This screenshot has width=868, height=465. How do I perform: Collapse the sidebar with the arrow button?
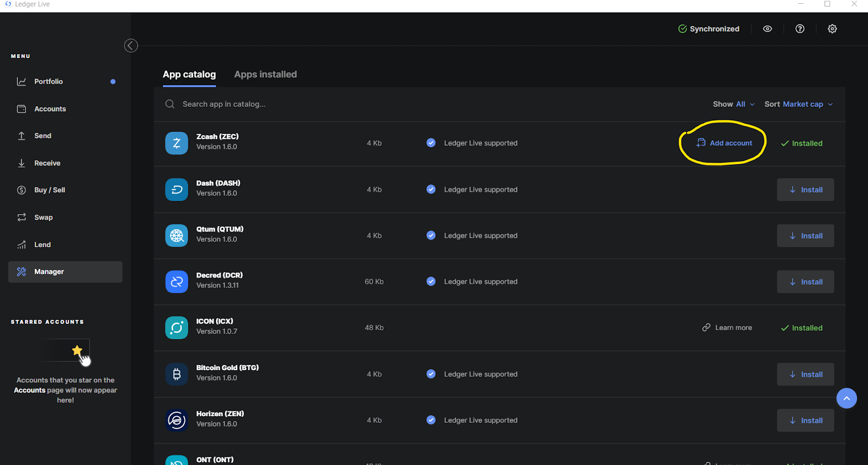coord(131,46)
